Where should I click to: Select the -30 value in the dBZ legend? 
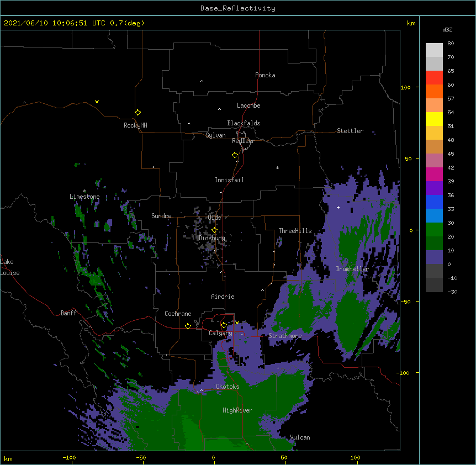click(x=452, y=292)
